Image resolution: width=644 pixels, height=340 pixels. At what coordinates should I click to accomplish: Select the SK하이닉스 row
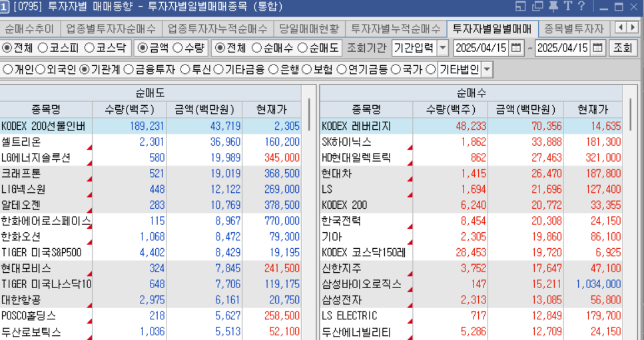[x=472, y=142]
